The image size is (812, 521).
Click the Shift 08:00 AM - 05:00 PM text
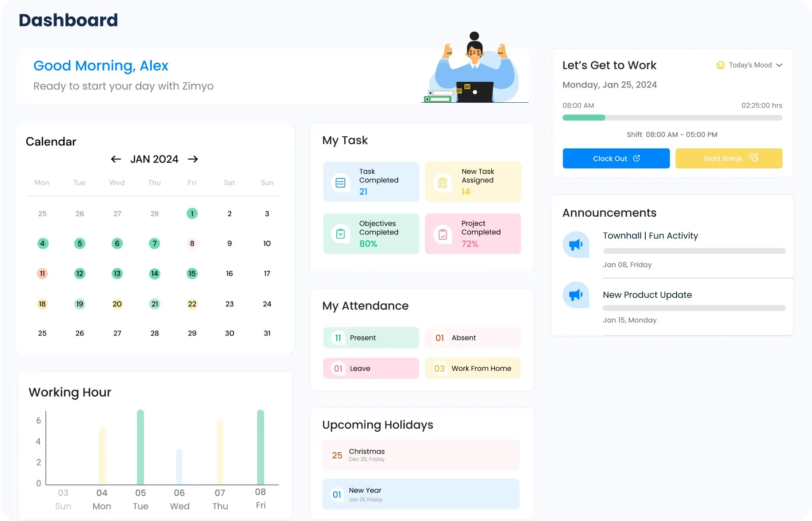pos(672,135)
